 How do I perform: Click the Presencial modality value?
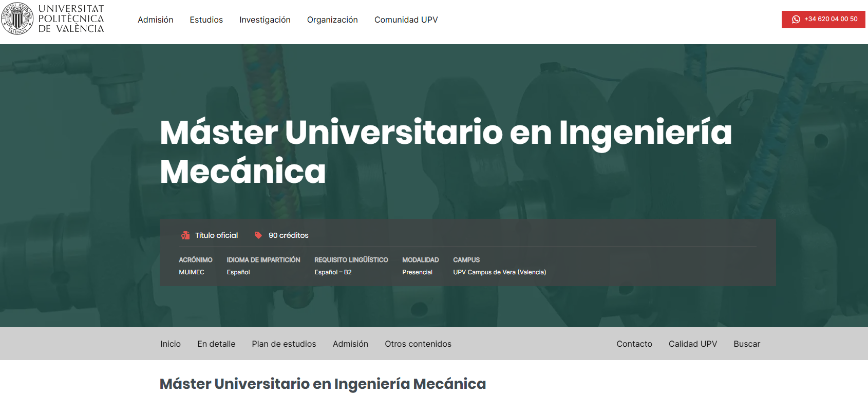418,272
